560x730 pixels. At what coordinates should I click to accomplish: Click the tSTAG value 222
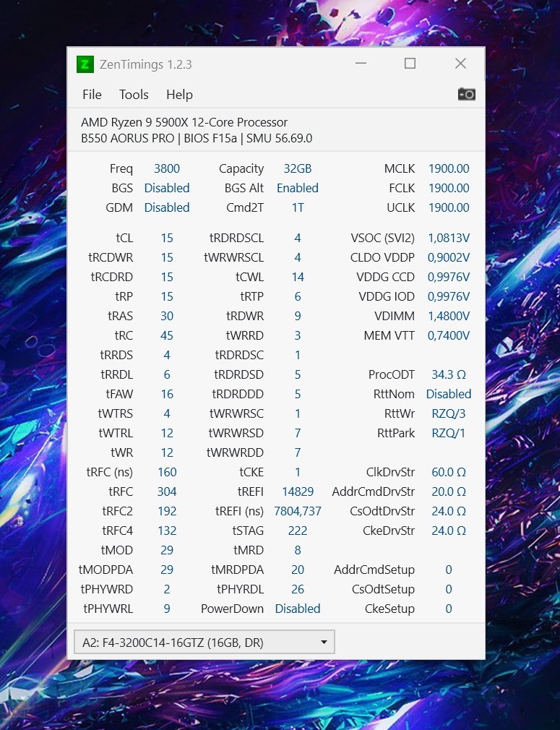[298, 531]
